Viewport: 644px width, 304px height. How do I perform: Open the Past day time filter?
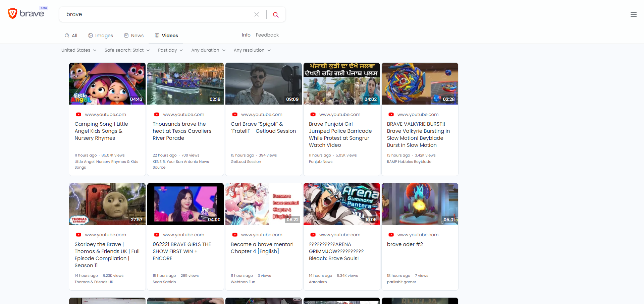tap(170, 50)
